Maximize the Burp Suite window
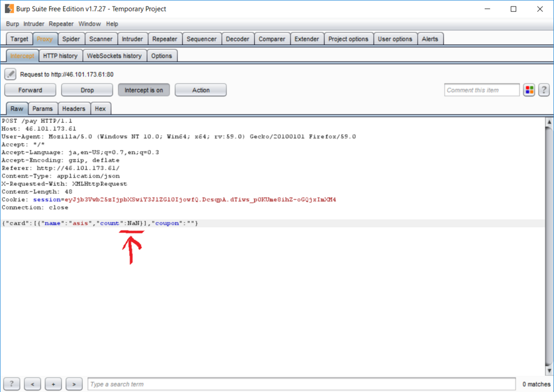Viewport: 554px width, 392px height. (513, 9)
